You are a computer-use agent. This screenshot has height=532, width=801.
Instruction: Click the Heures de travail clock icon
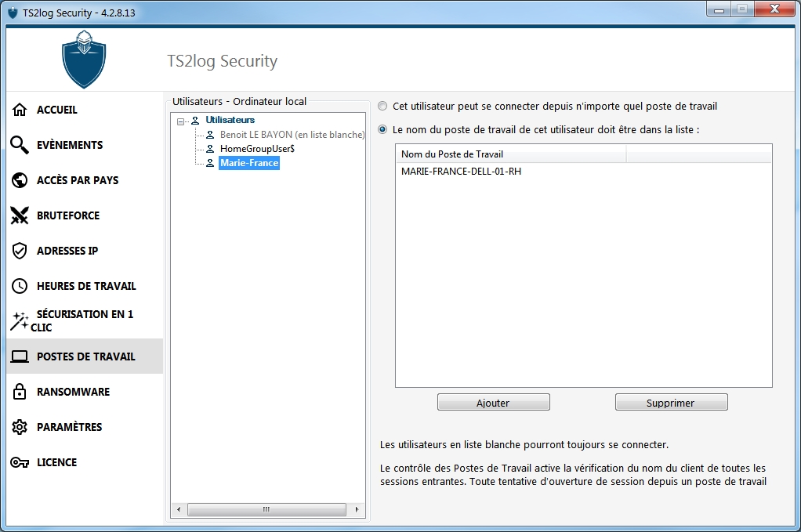pos(20,286)
